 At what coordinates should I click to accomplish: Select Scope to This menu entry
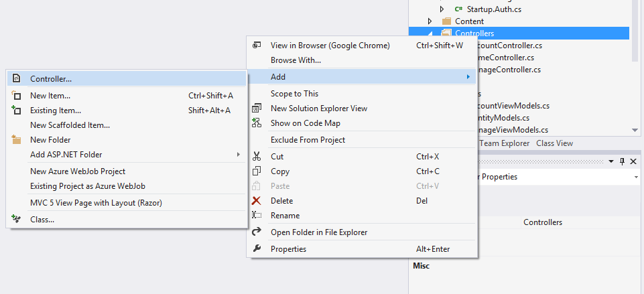[294, 94]
